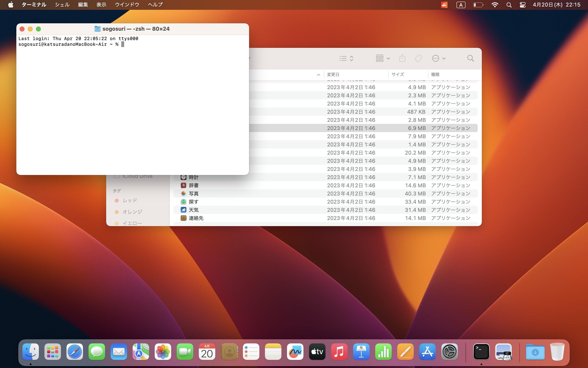
Task: Open Control Center in menu bar
Action: pyautogui.click(x=523, y=5)
